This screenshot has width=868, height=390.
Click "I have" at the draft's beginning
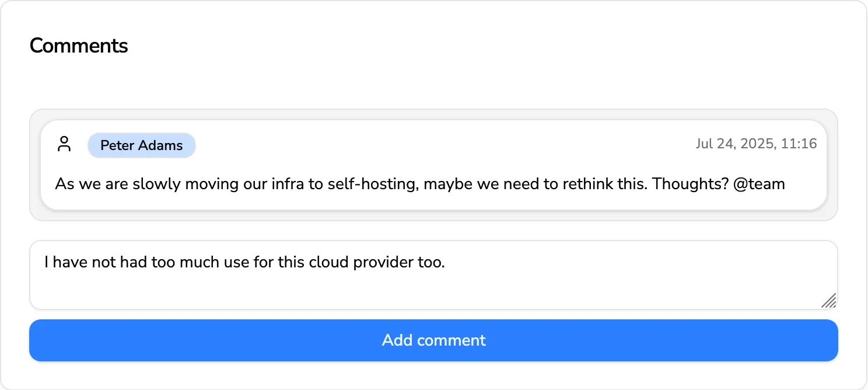coord(63,263)
